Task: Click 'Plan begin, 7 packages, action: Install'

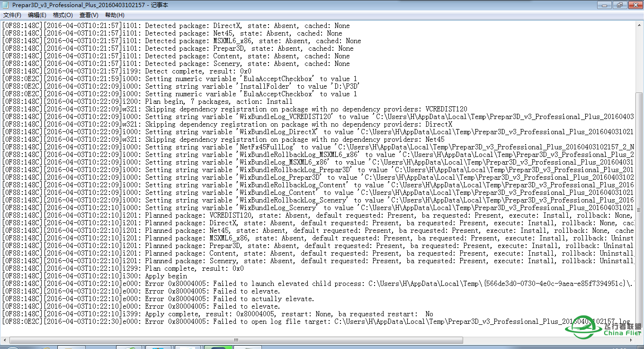Action: click(x=148, y=101)
